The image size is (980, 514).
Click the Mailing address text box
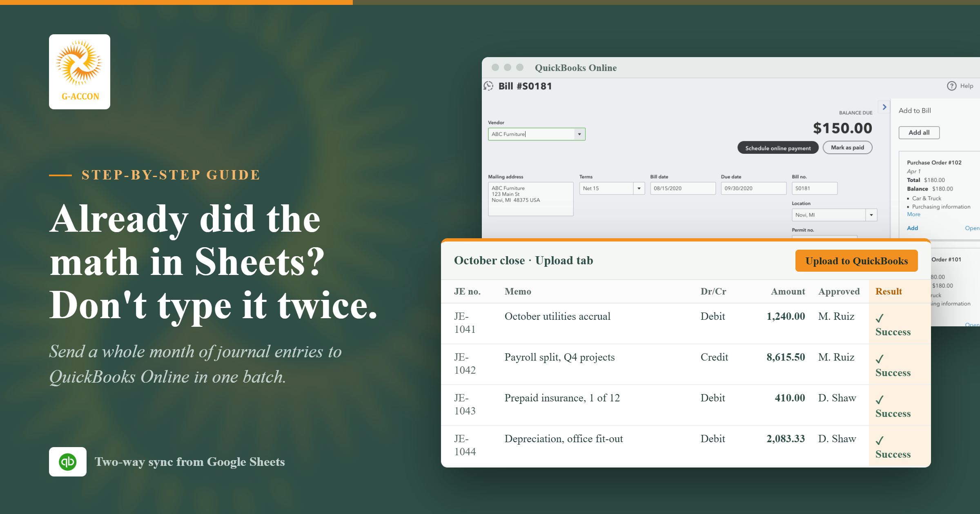(x=531, y=199)
